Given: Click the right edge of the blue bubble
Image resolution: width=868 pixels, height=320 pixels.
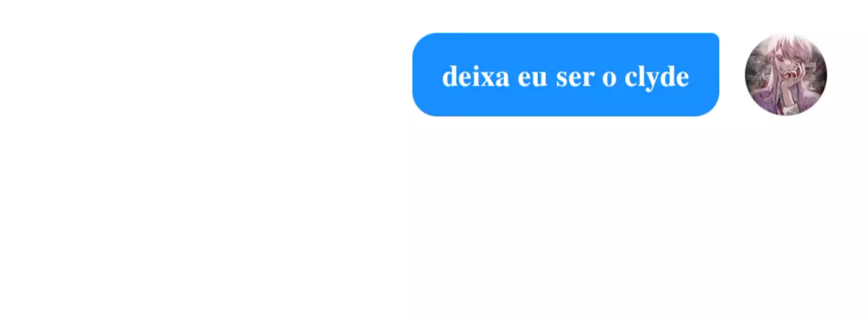Looking at the screenshot, I should 712,75.
